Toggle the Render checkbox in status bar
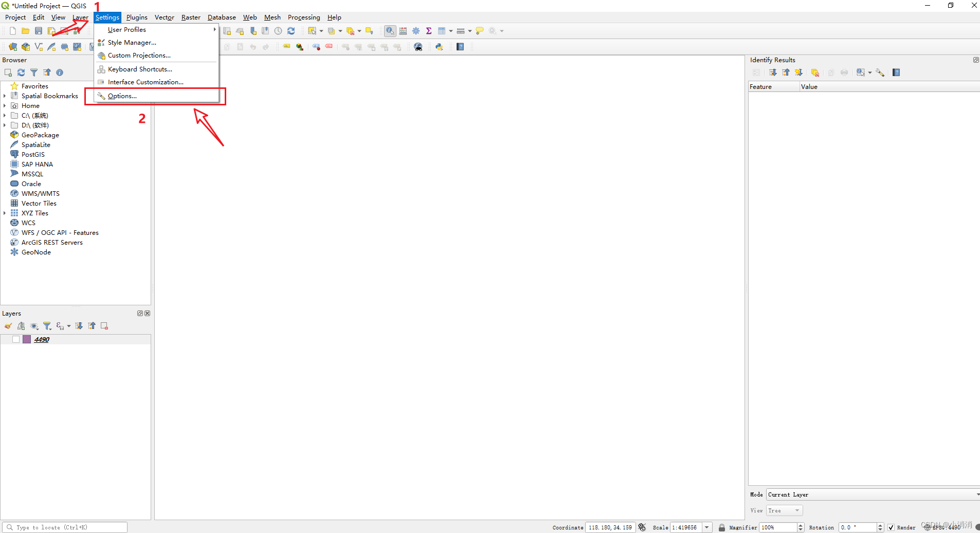 (891, 527)
